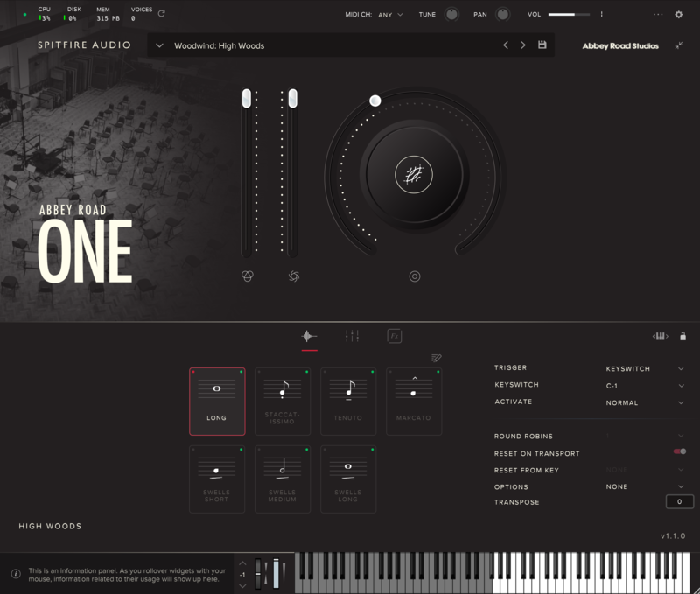Click the Transpose value field

(680, 501)
